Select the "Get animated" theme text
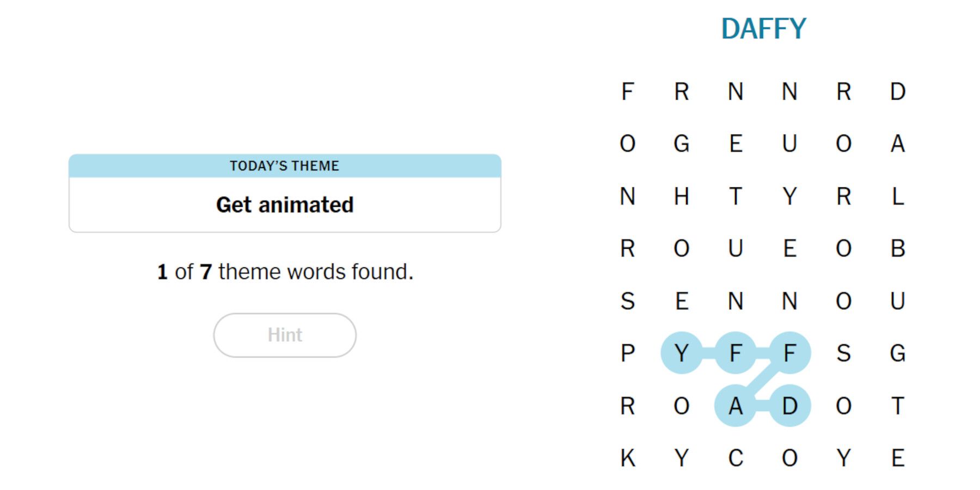Image resolution: width=980 pixels, height=490 pixels. [x=285, y=205]
